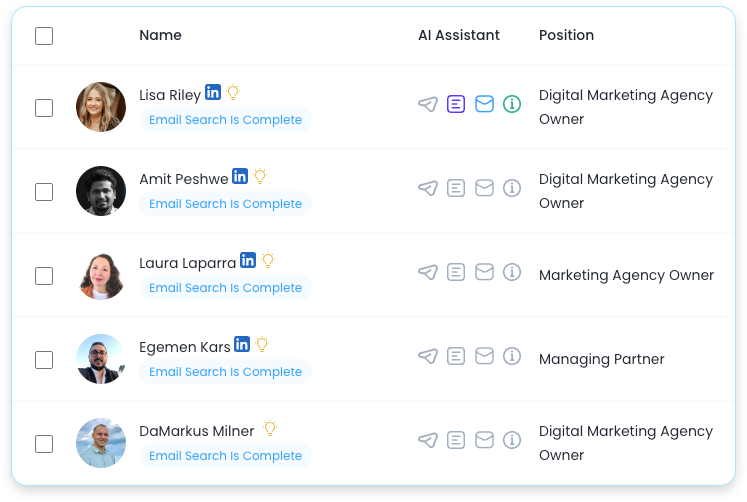Check the box for Lisa Riley

[44, 108]
